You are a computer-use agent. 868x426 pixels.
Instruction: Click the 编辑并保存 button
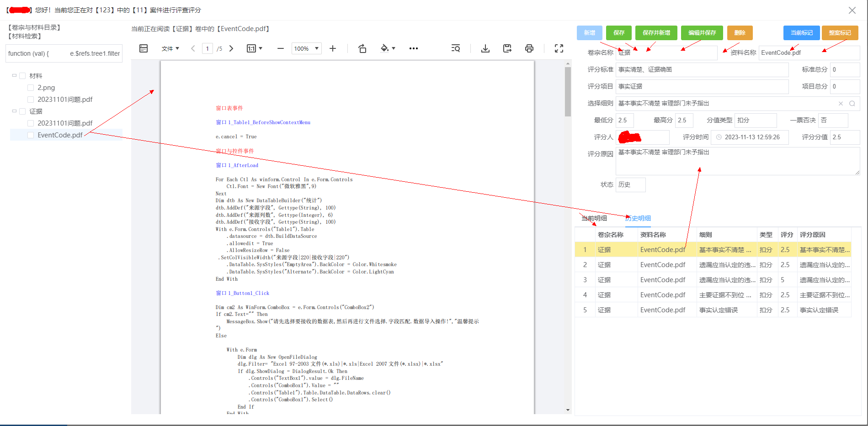[702, 33]
